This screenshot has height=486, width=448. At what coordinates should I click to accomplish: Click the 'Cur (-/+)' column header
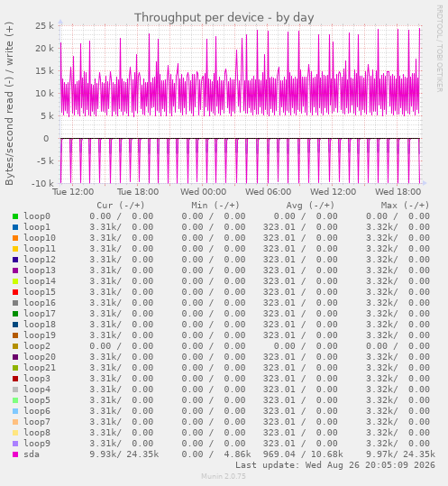pyautogui.click(x=121, y=206)
